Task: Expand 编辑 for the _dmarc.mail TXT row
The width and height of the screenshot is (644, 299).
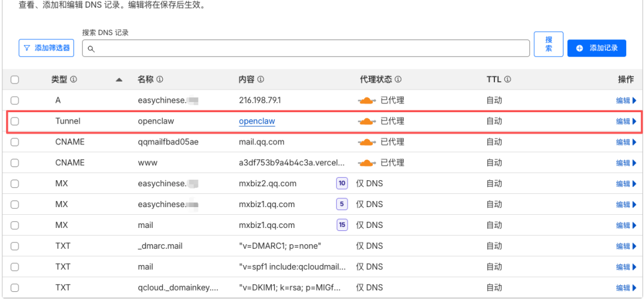Action: (x=626, y=246)
